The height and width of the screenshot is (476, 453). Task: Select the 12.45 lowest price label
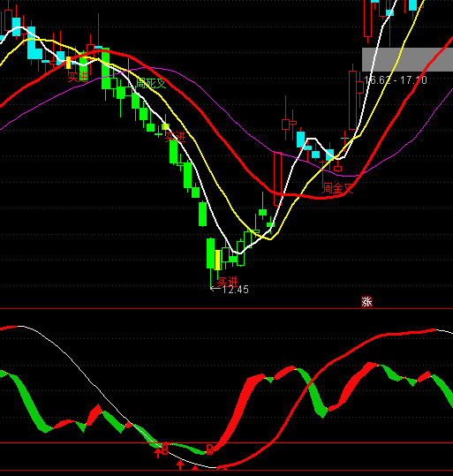click(x=235, y=290)
